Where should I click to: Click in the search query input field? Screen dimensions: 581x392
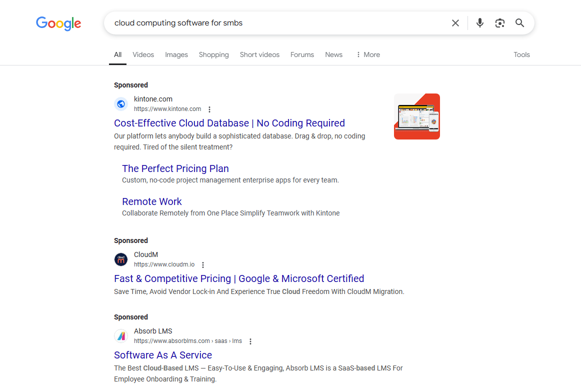point(278,23)
